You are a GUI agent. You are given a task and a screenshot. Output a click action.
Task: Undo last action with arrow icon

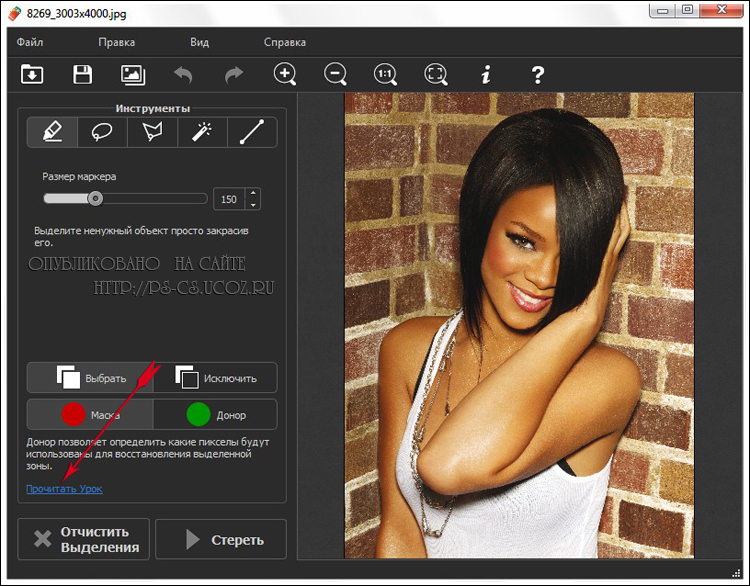183,75
